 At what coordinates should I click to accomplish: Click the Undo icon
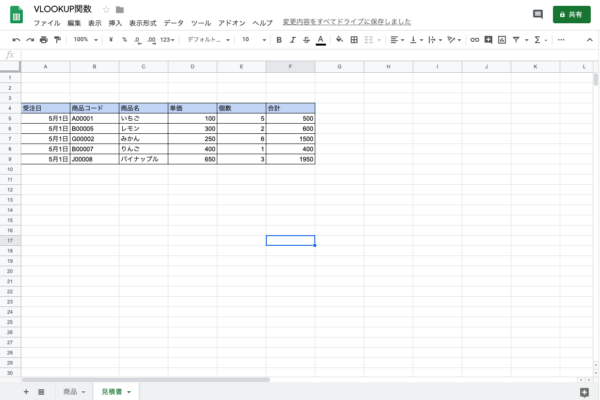pyautogui.click(x=16, y=39)
